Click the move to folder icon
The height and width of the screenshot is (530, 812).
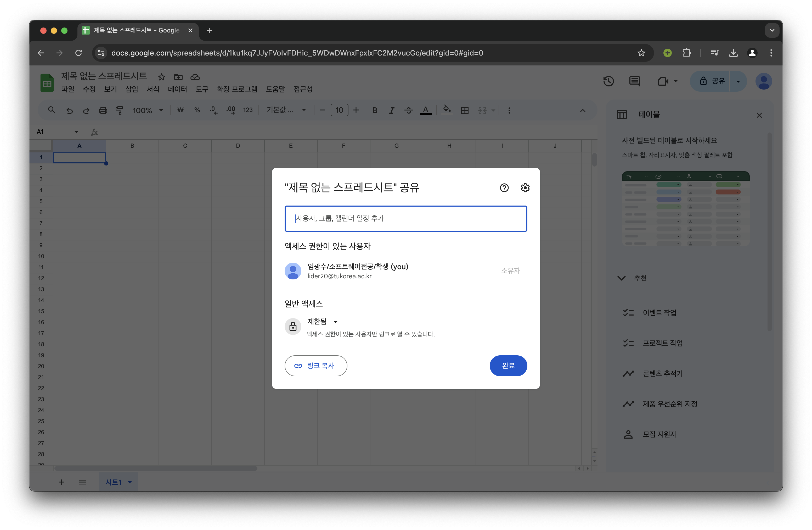point(178,77)
